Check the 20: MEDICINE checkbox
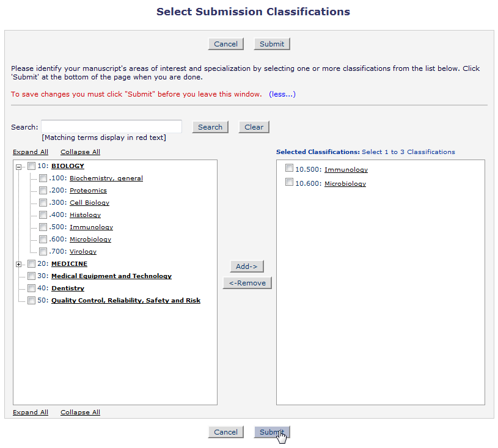 tap(31, 263)
